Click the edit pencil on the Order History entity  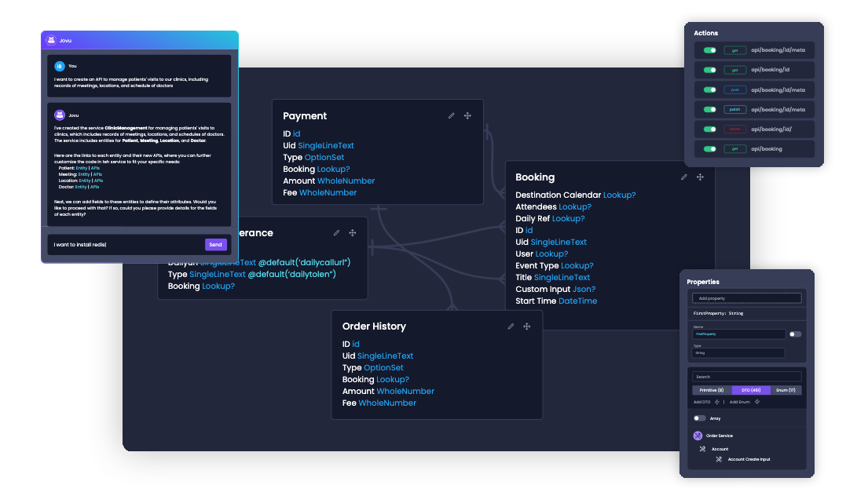(x=511, y=326)
